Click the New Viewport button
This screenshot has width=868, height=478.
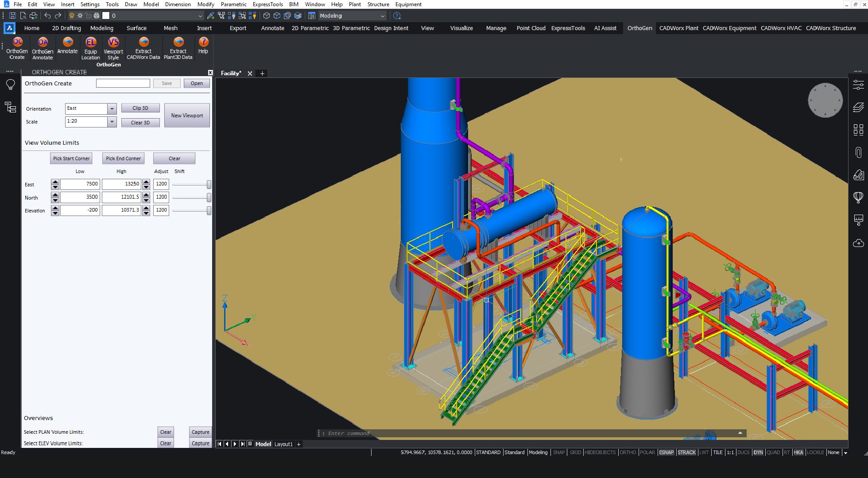pyautogui.click(x=187, y=116)
